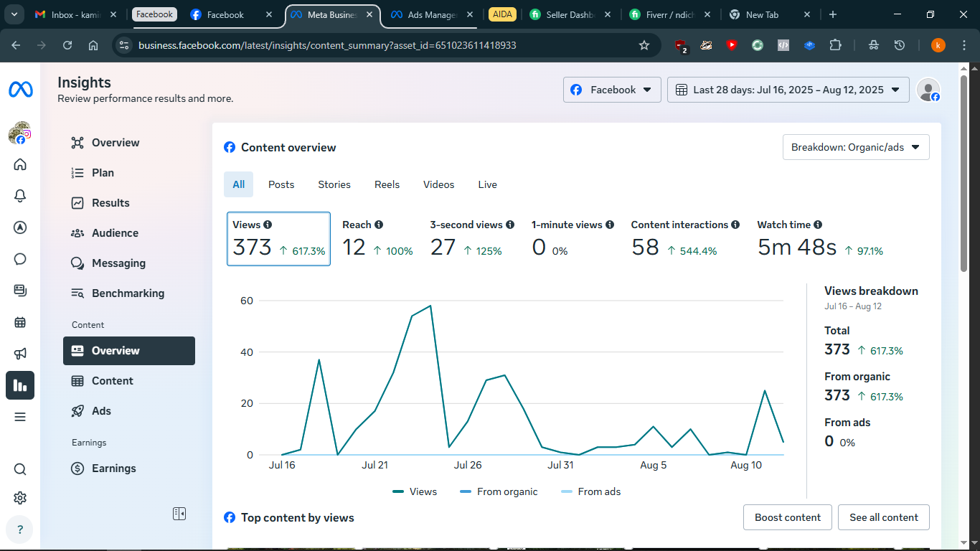Open the notifications bell icon
Screen dimensions: 980x551
click(x=20, y=196)
